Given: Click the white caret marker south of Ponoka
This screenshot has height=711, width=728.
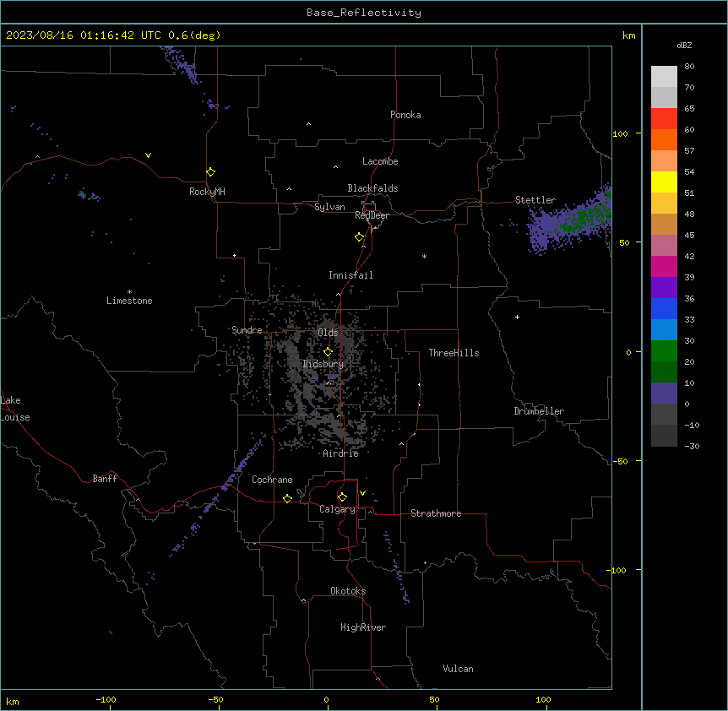Looking at the screenshot, I should point(309,124).
